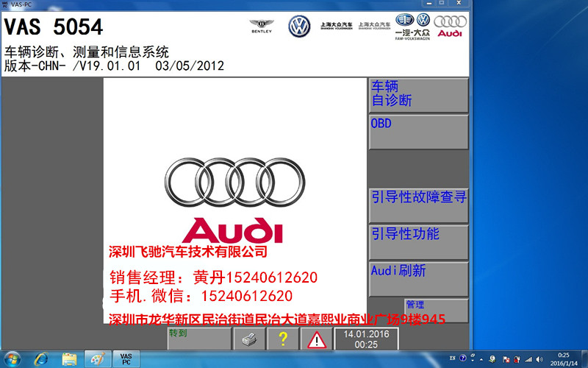Select the Bentley brand logo
Screen dimensions: 588x368
262,24
